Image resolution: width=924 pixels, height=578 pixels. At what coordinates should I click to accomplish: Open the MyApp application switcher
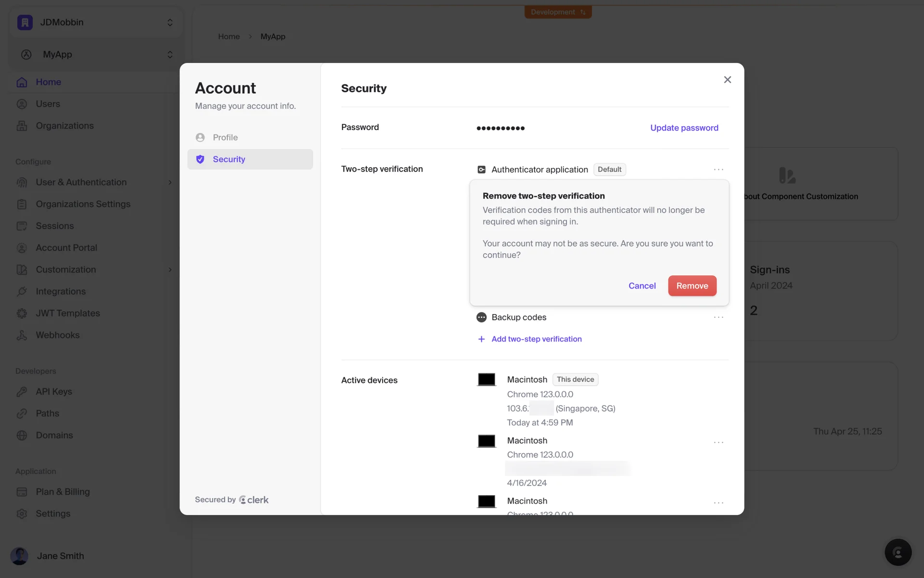coord(95,54)
